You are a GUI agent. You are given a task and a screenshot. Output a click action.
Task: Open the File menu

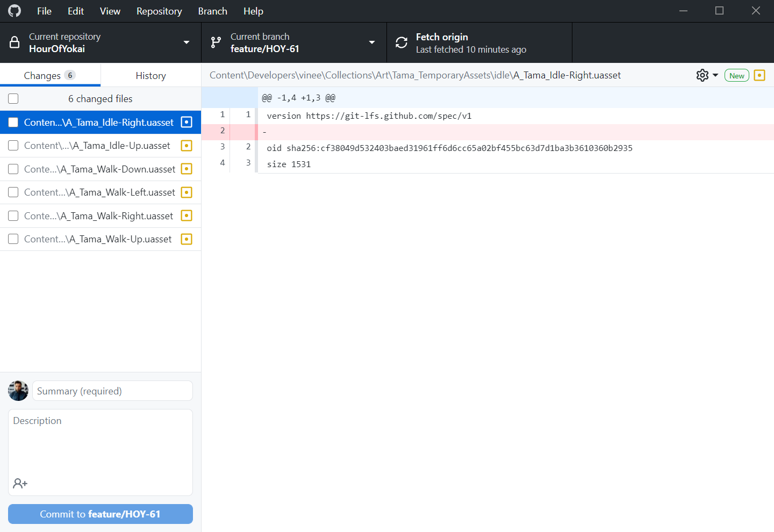(x=44, y=11)
